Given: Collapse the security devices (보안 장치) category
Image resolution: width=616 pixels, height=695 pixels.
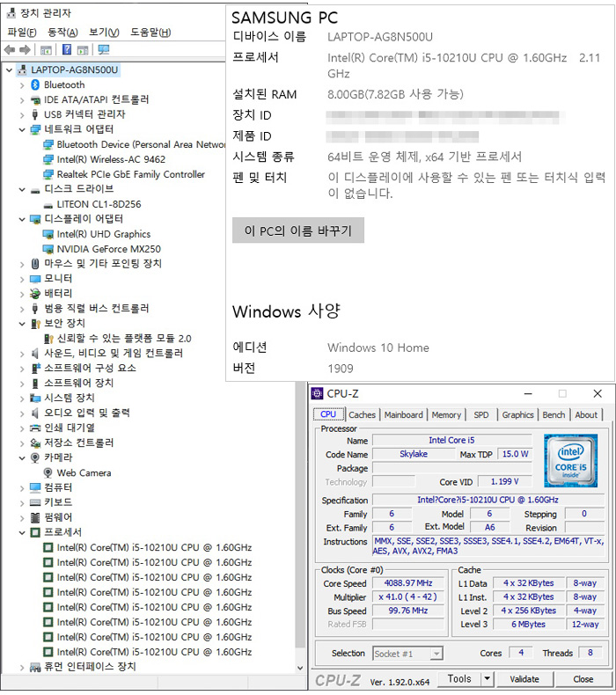Looking at the screenshot, I should [x=22, y=324].
